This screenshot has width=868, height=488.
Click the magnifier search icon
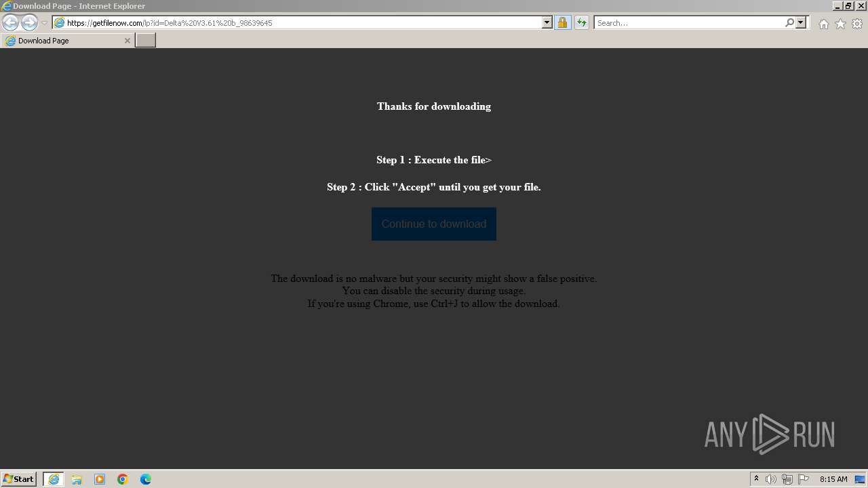tap(789, 23)
